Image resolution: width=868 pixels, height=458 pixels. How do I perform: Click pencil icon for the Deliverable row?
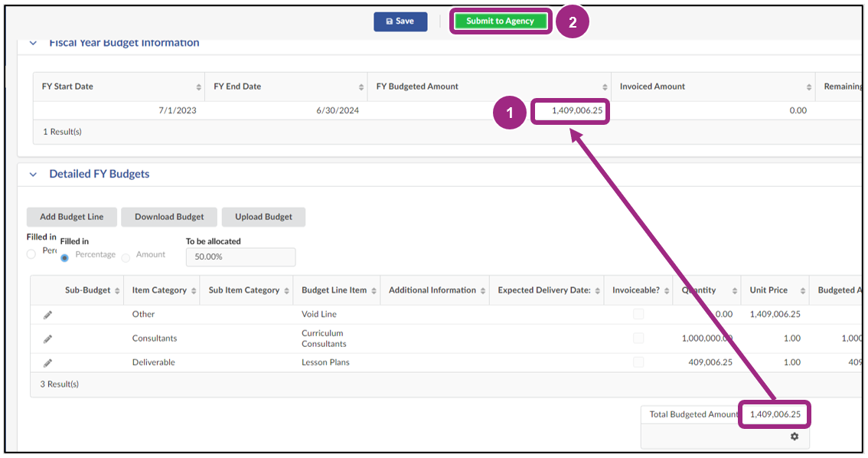coord(47,363)
